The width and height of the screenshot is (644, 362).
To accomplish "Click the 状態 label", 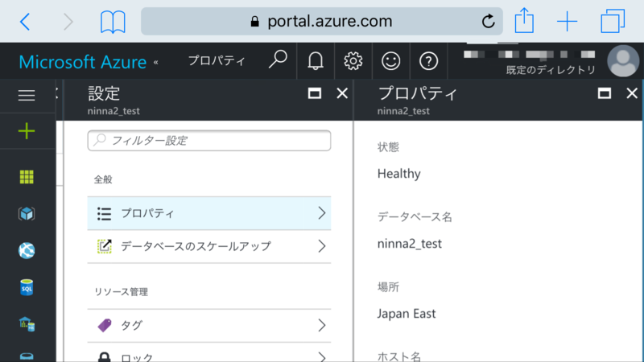I will pyautogui.click(x=388, y=147).
